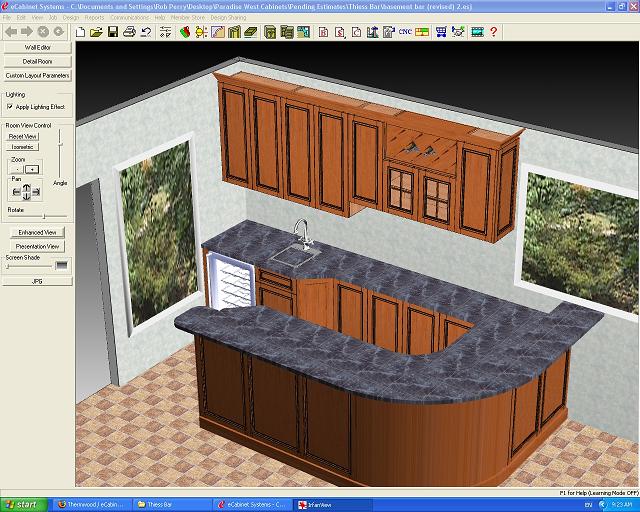Click the Windows start button

pos(23,505)
